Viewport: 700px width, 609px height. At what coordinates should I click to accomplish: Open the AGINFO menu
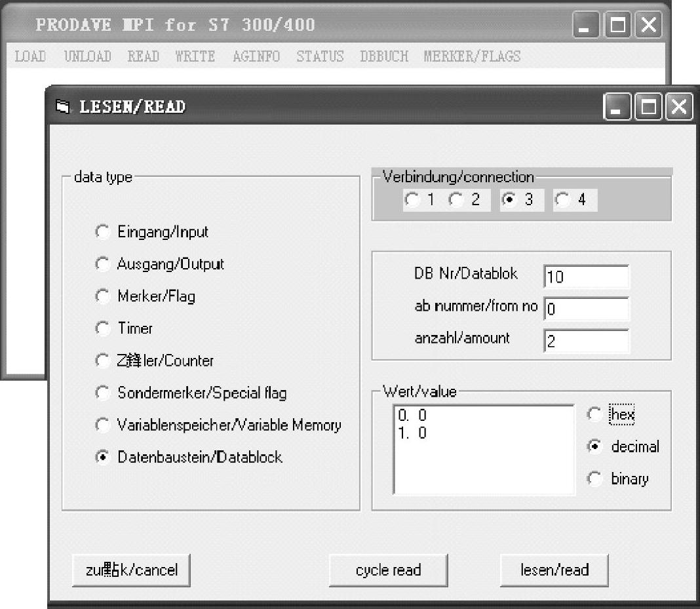point(256,56)
